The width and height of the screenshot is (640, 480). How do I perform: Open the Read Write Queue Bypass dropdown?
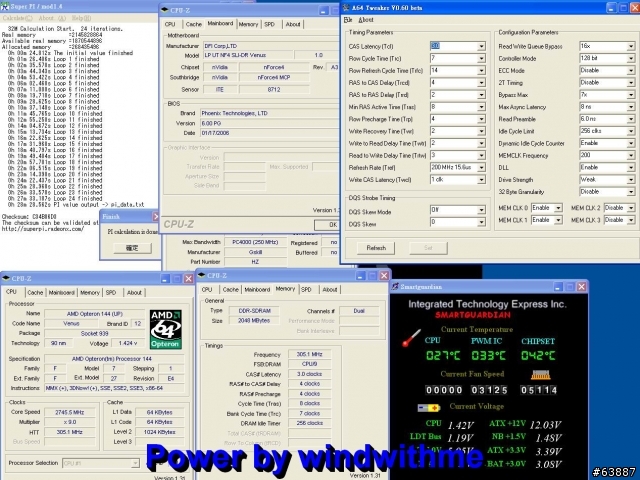pos(631,47)
